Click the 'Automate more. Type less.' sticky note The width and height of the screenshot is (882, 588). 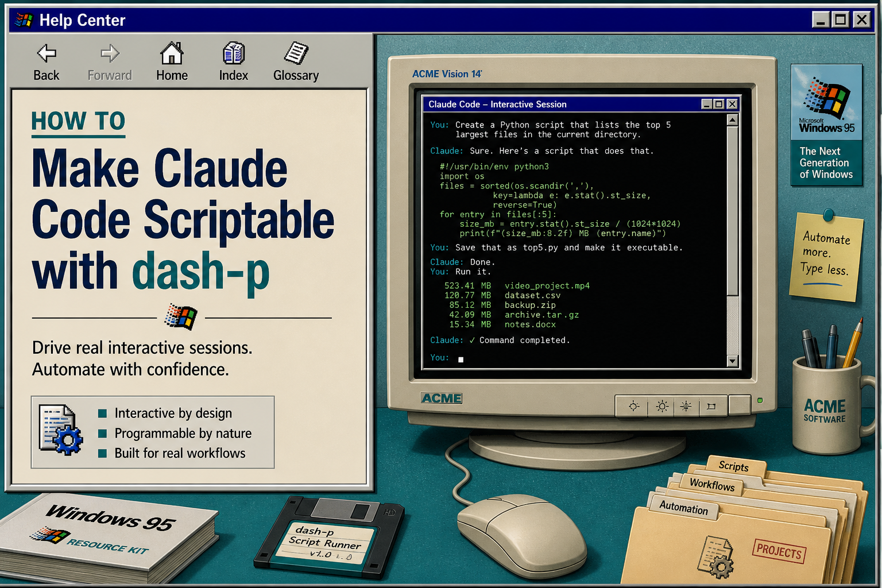(x=826, y=257)
